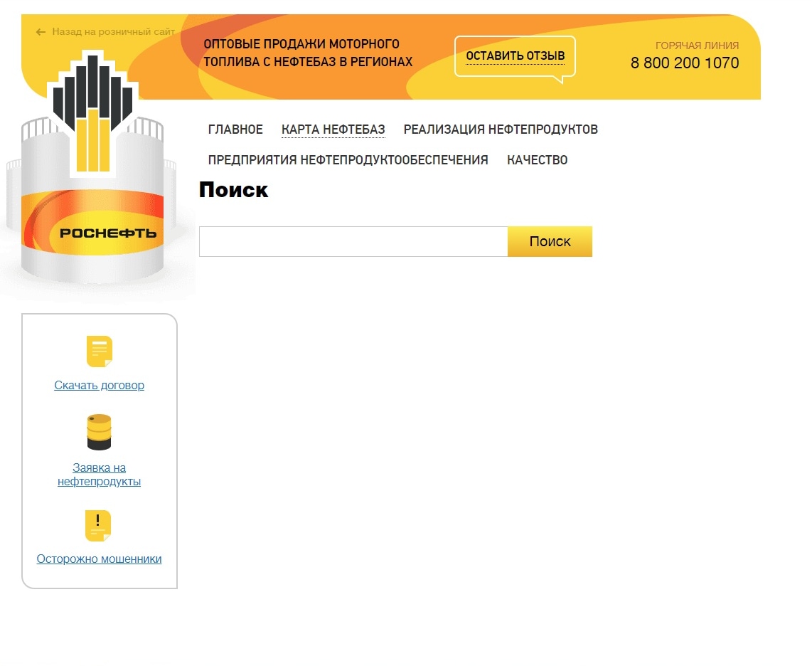Go back via Назад на розничный сайт
The height and width of the screenshot is (666, 812).
pos(114,31)
